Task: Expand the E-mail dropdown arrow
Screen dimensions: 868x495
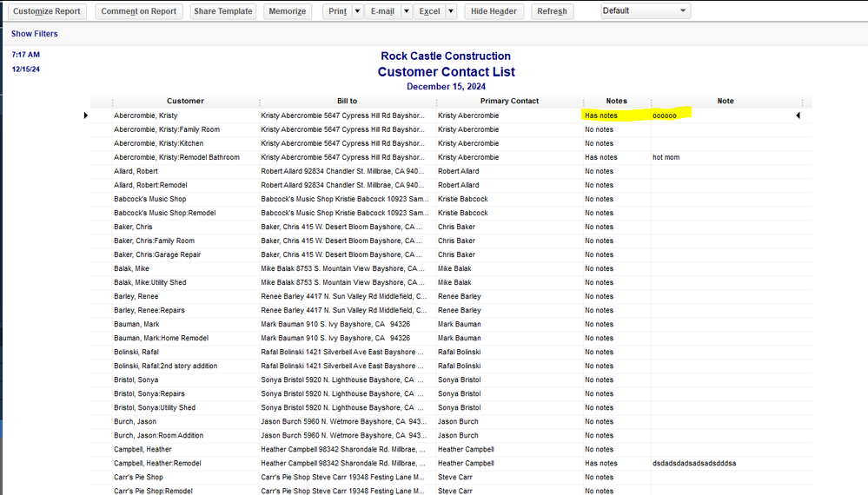Action: tap(406, 11)
